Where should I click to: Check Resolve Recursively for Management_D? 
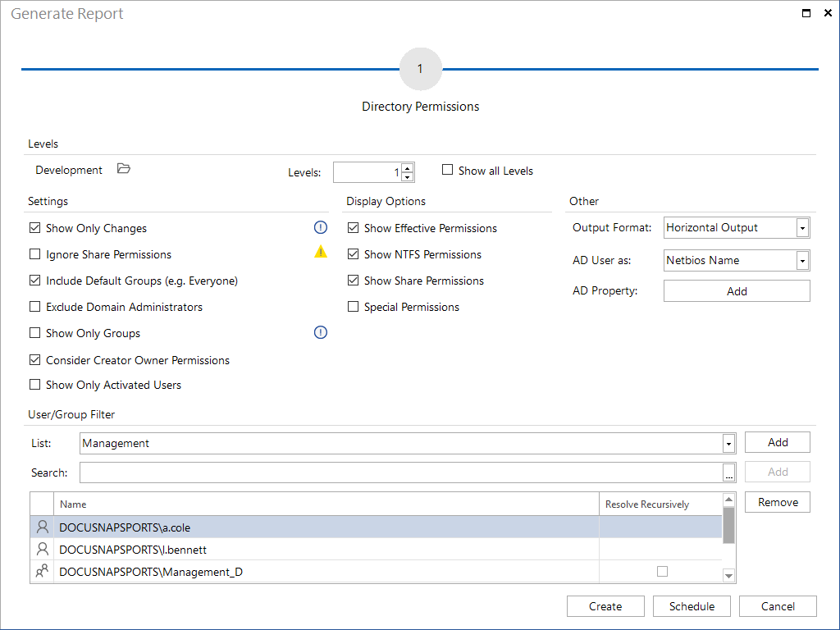coord(663,572)
